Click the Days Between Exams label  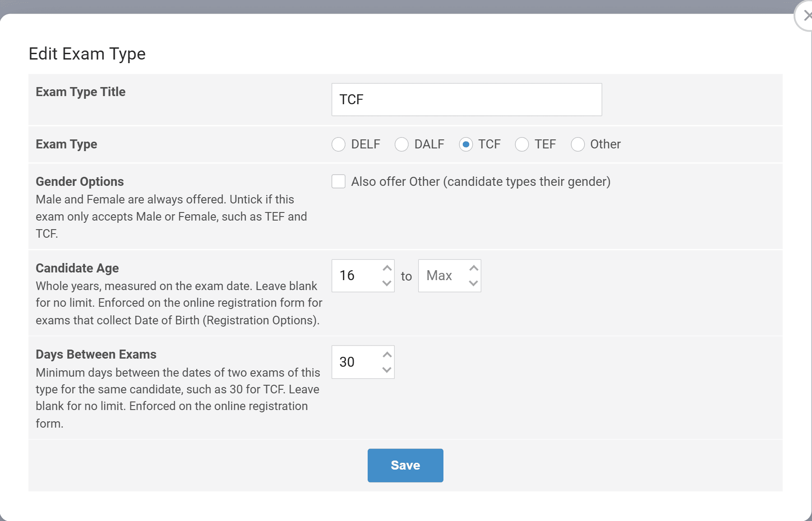(x=96, y=355)
